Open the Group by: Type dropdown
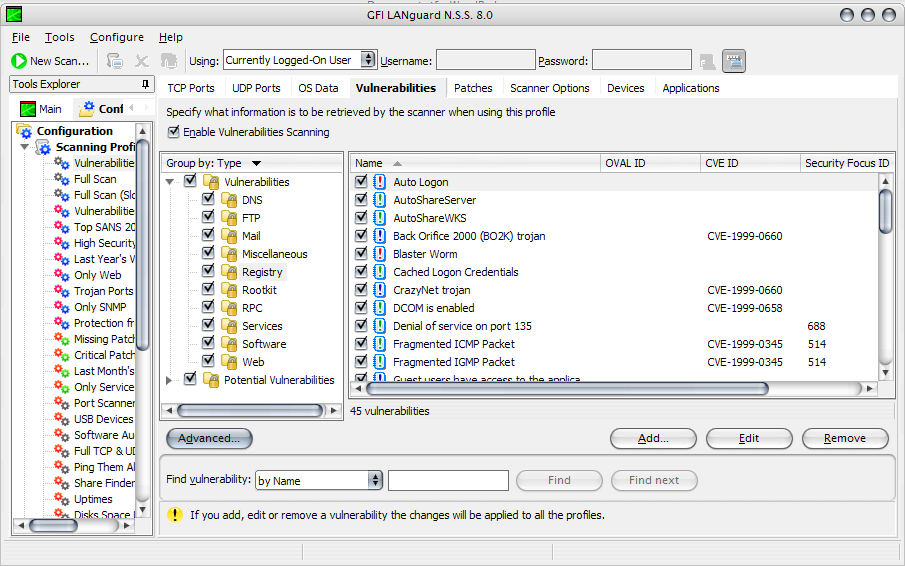This screenshot has width=905, height=566. point(256,163)
